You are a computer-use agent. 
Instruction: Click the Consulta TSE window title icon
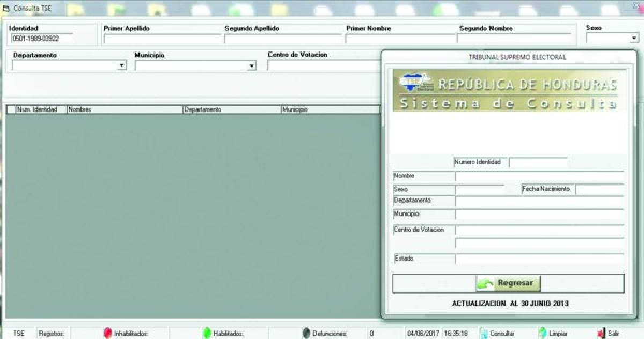6,9
